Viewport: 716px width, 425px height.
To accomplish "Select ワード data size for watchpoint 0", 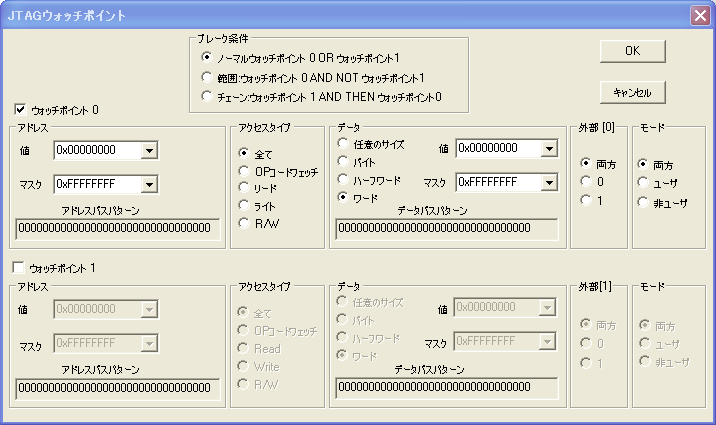I will 342,197.
